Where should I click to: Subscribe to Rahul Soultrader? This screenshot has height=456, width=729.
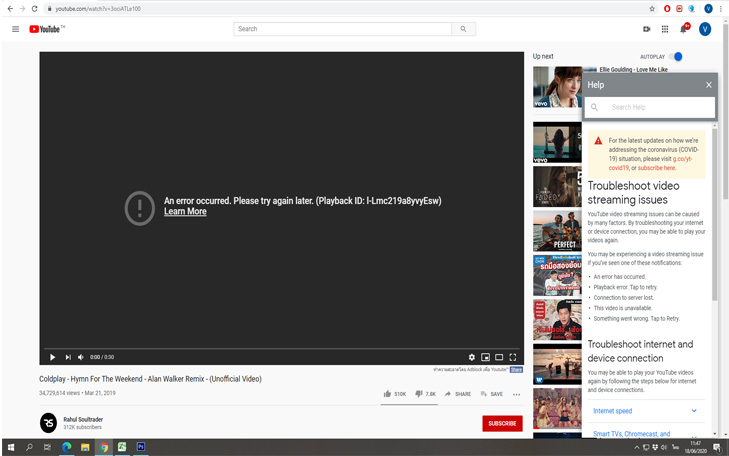tap(502, 423)
